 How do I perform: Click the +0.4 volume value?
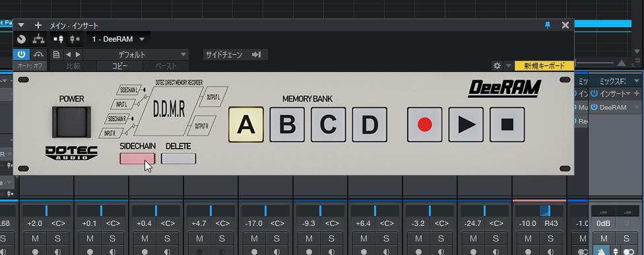(x=145, y=223)
